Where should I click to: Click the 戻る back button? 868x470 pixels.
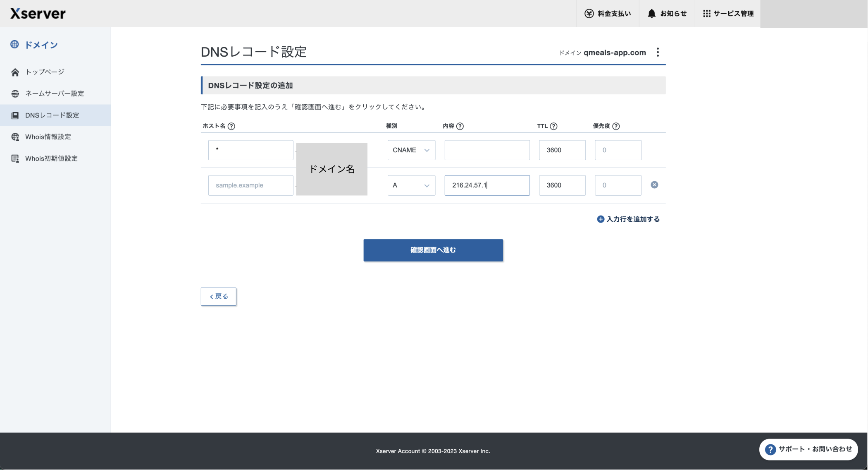(218, 296)
